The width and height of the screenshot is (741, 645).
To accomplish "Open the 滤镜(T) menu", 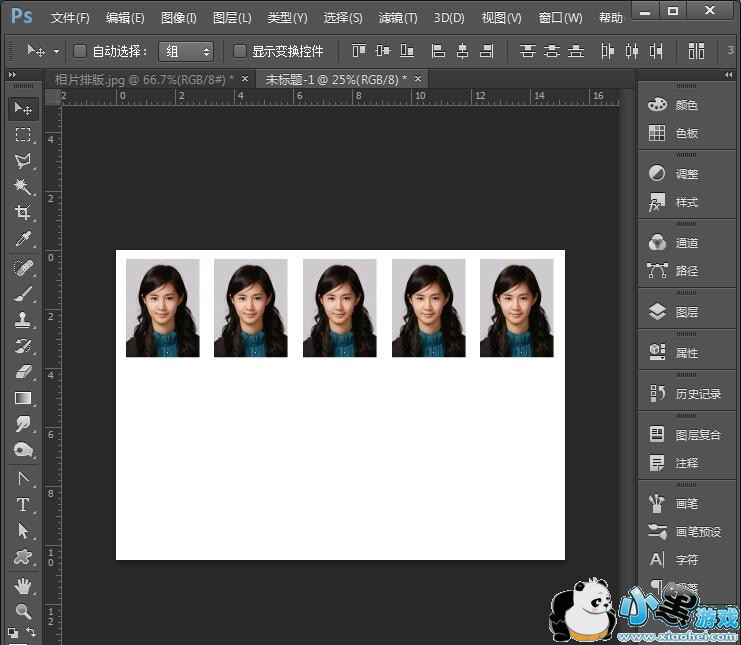I will coord(398,18).
